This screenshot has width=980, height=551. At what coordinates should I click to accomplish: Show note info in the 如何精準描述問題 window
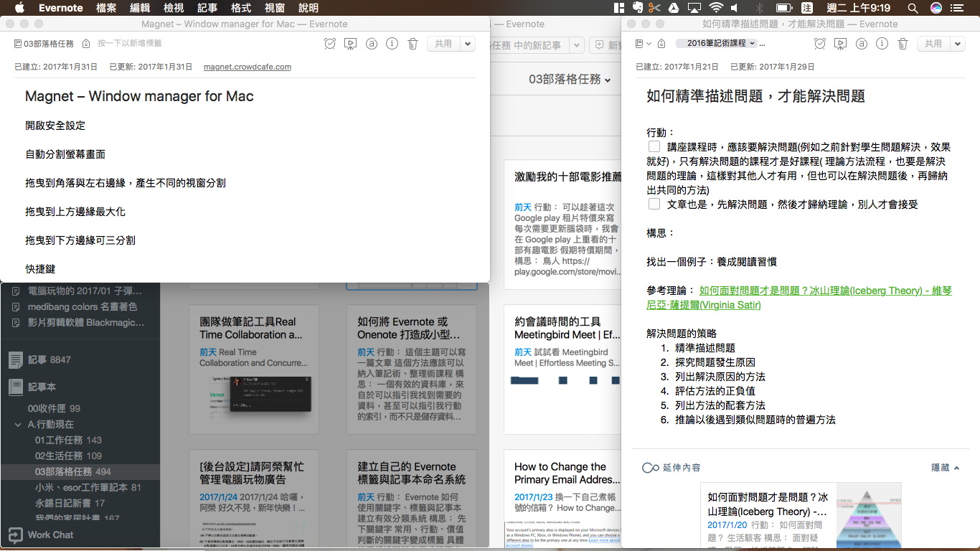point(882,44)
